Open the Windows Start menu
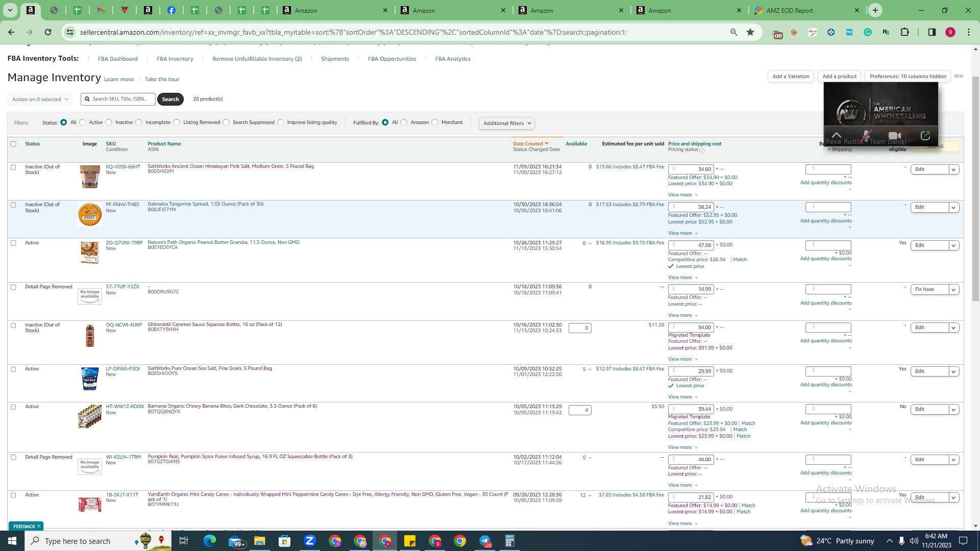980x551 pixels. pos(12,541)
